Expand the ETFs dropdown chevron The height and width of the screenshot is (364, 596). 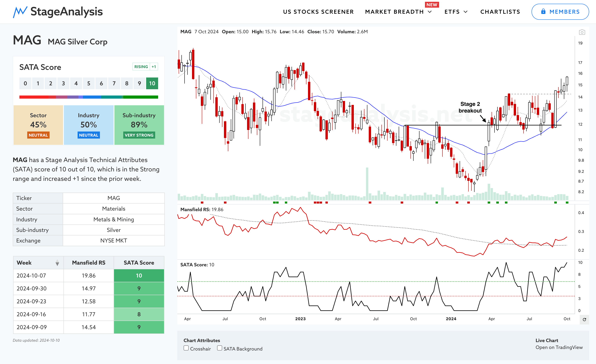tap(466, 12)
